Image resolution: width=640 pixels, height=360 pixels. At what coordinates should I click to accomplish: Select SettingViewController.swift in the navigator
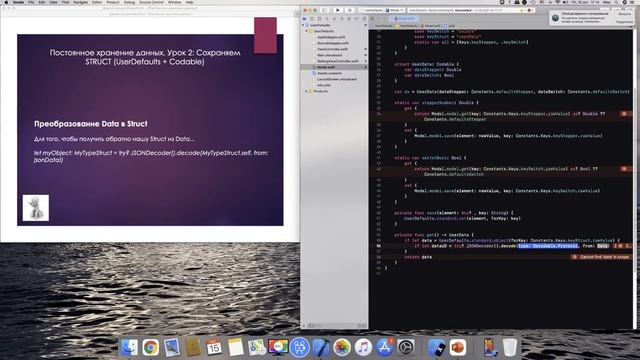(338, 61)
